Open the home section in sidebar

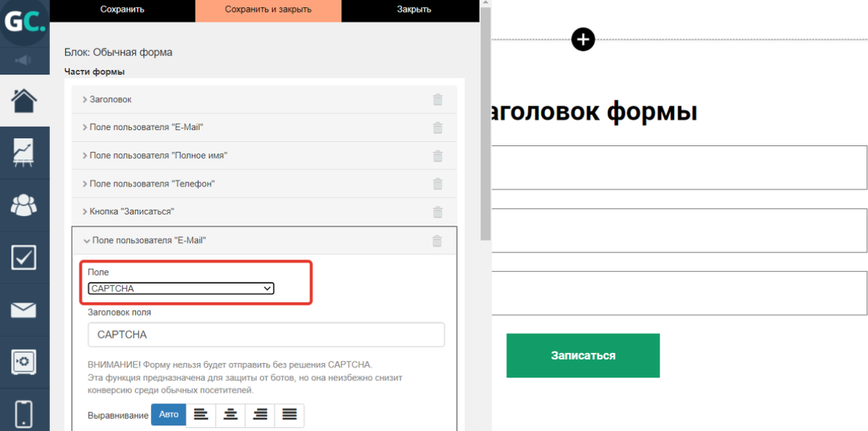point(24,101)
